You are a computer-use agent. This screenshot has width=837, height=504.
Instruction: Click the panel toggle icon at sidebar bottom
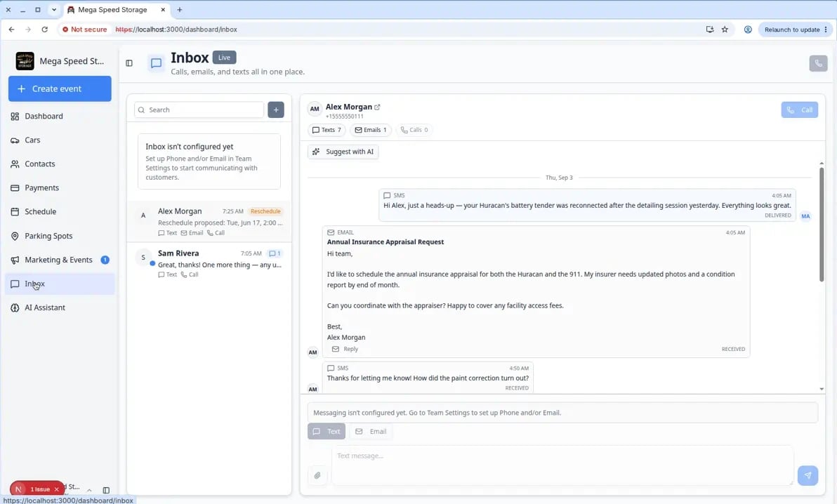tap(106, 490)
